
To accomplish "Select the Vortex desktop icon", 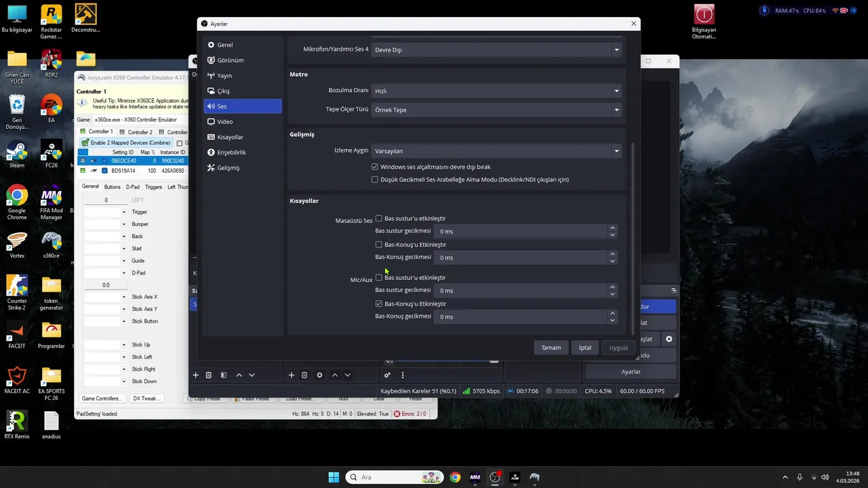I will pyautogui.click(x=17, y=245).
